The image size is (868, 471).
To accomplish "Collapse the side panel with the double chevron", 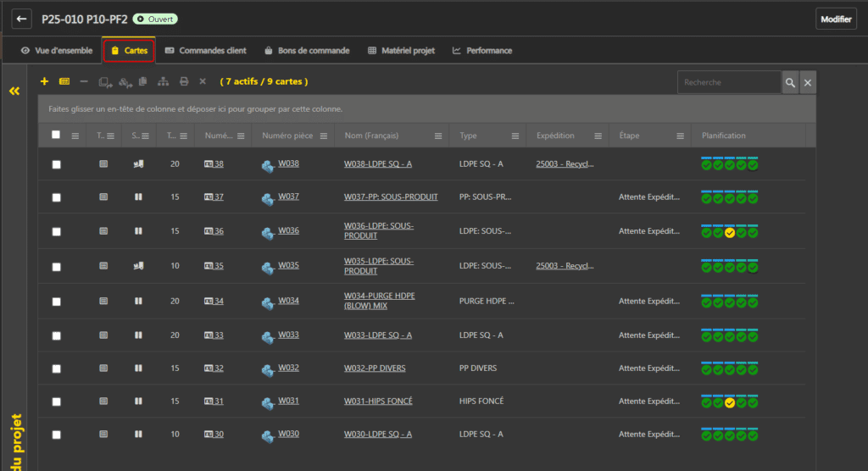I will click(14, 91).
